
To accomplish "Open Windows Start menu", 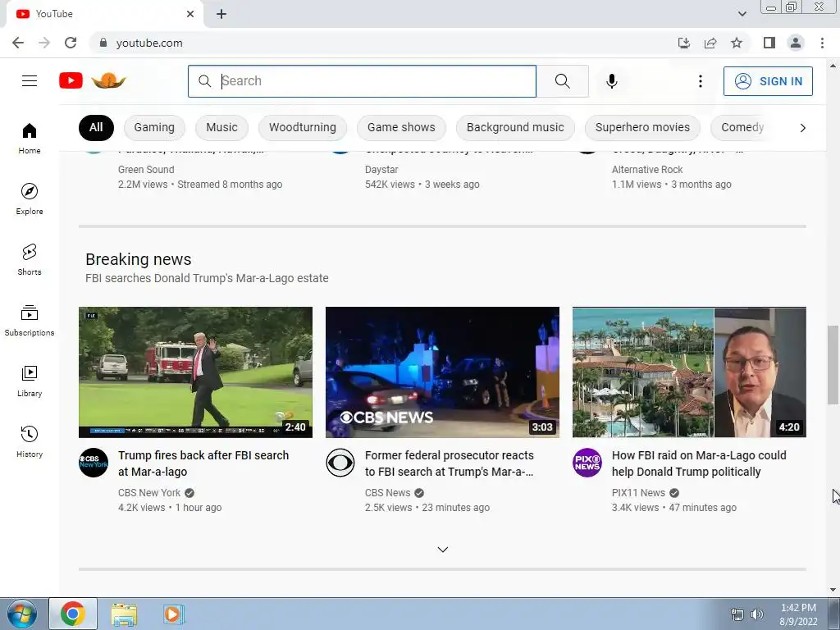I will point(21,614).
